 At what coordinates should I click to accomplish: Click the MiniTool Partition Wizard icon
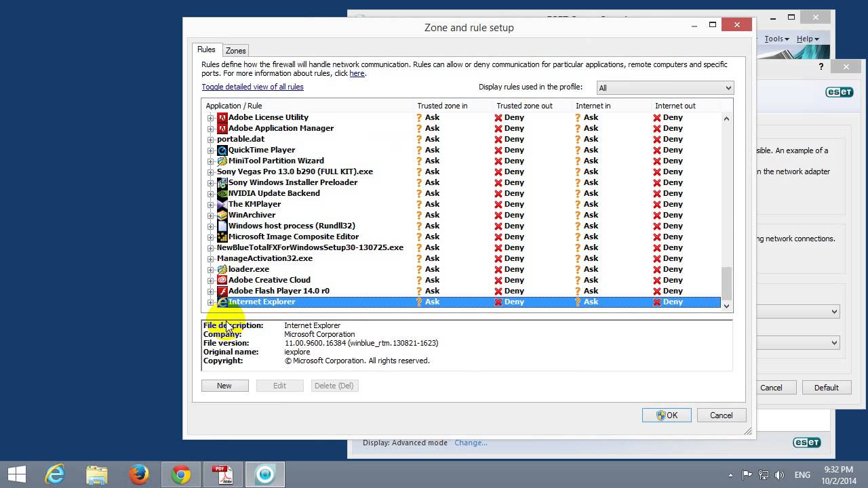pos(222,161)
